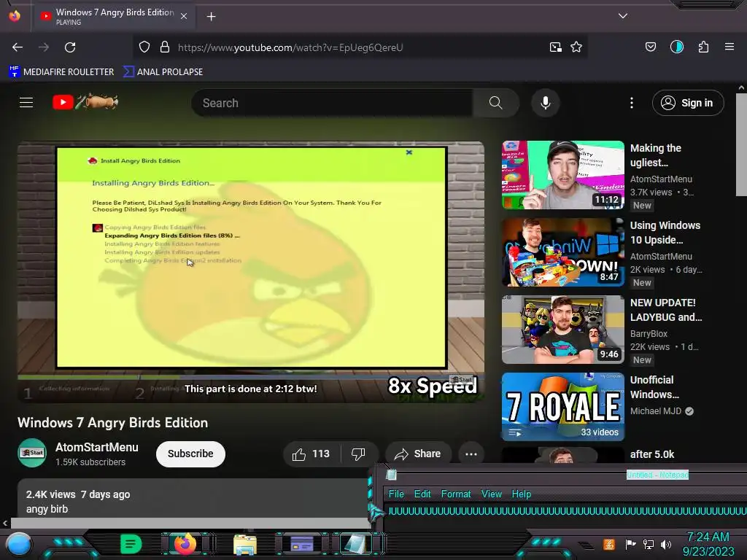Screen dimensions: 747x560
Task: Open the MEDIAFIRE ROULETTER bookmark
Action: 62,72
